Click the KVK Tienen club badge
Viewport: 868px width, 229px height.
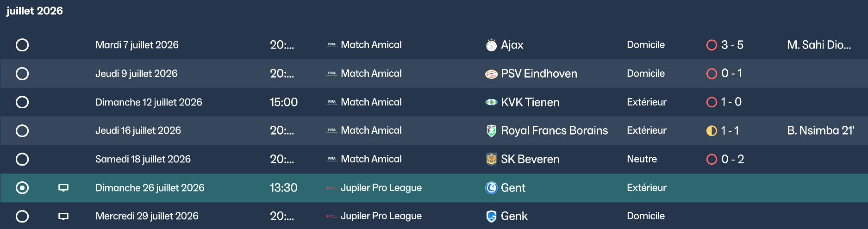[491, 102]
